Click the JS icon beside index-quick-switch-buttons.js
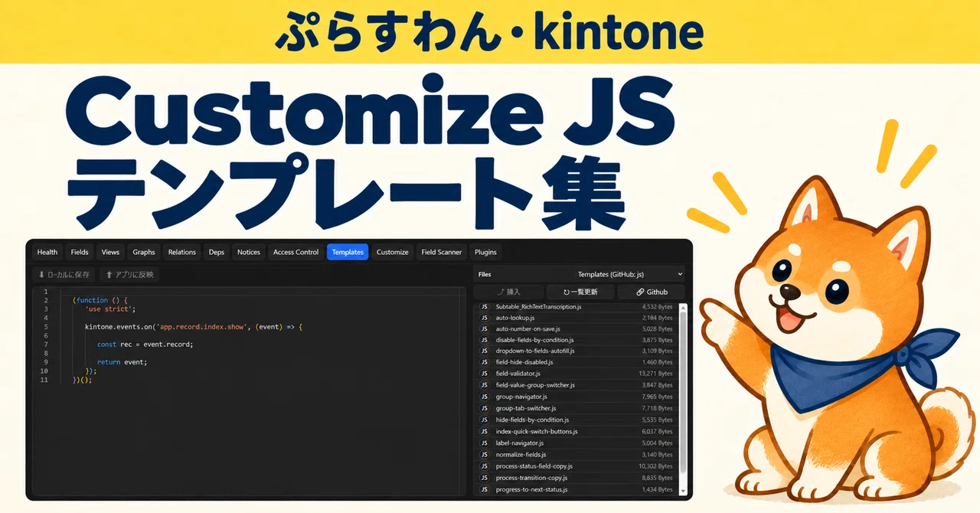The width and height of the screenshot is (980, 513). 484,431
